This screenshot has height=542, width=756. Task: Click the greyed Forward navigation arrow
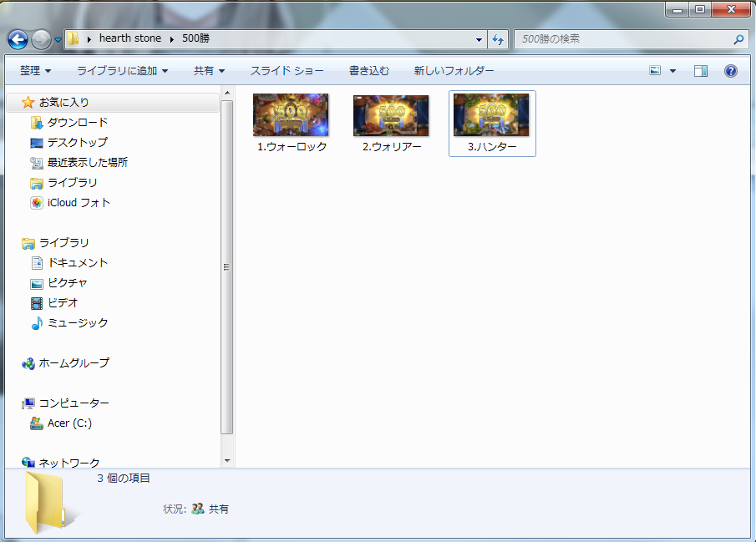42,39
